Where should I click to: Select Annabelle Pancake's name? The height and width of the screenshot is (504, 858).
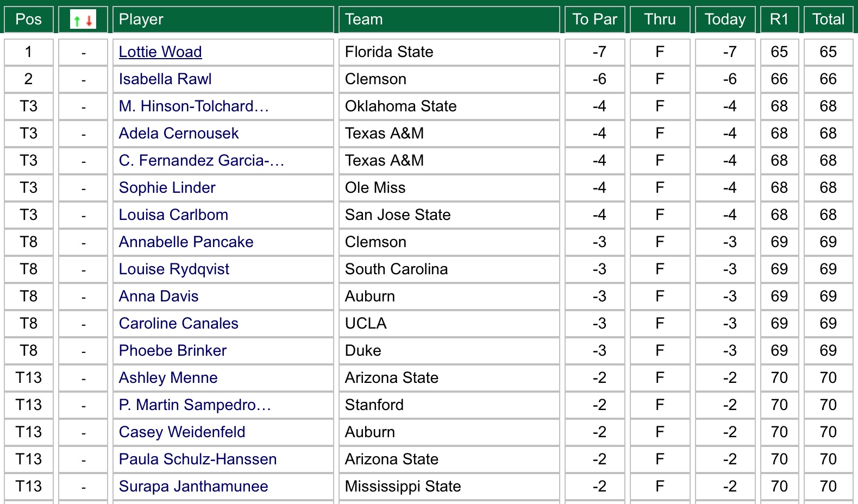coord(186,242)
